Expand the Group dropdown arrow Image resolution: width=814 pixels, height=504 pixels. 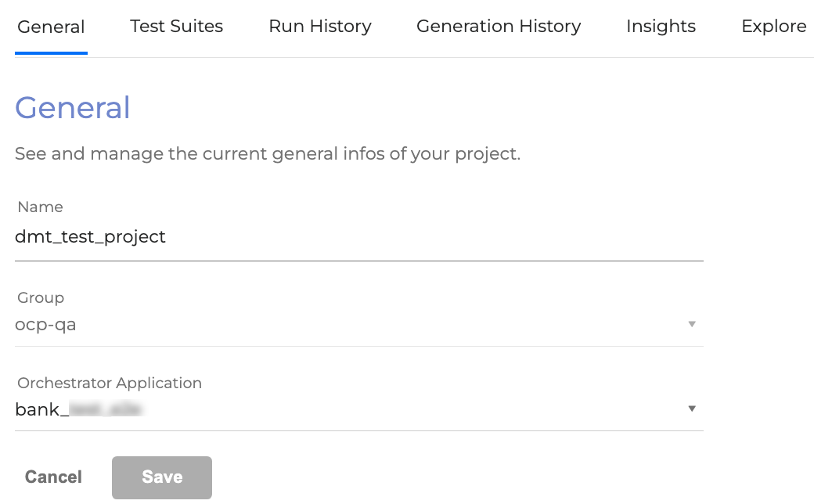691,324
